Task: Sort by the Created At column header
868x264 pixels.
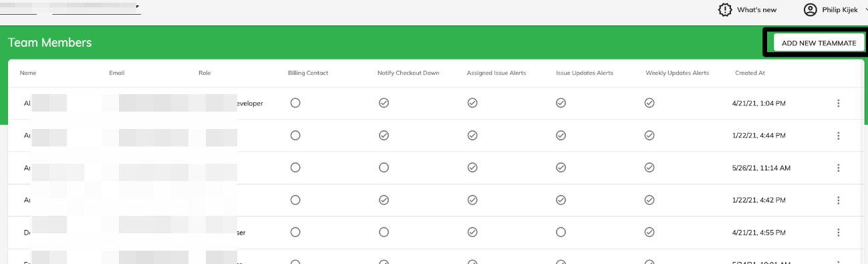Action: 750,73
